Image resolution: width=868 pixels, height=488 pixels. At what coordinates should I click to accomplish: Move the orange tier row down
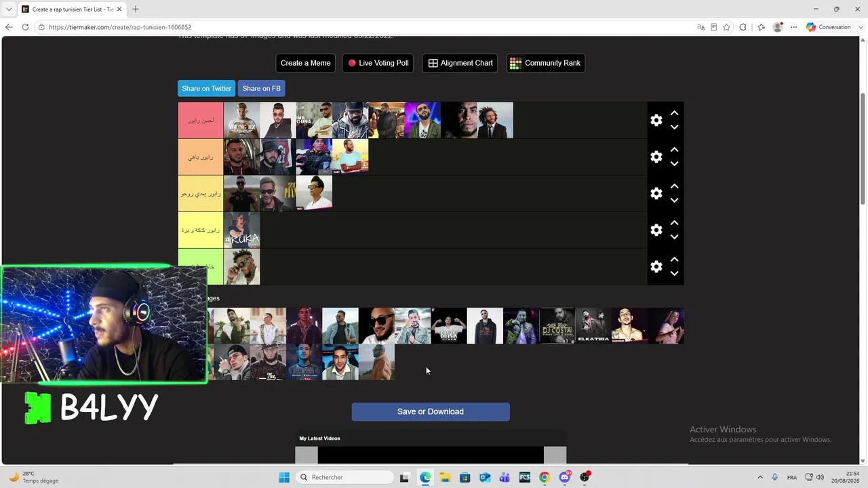(x=674, y=163)
